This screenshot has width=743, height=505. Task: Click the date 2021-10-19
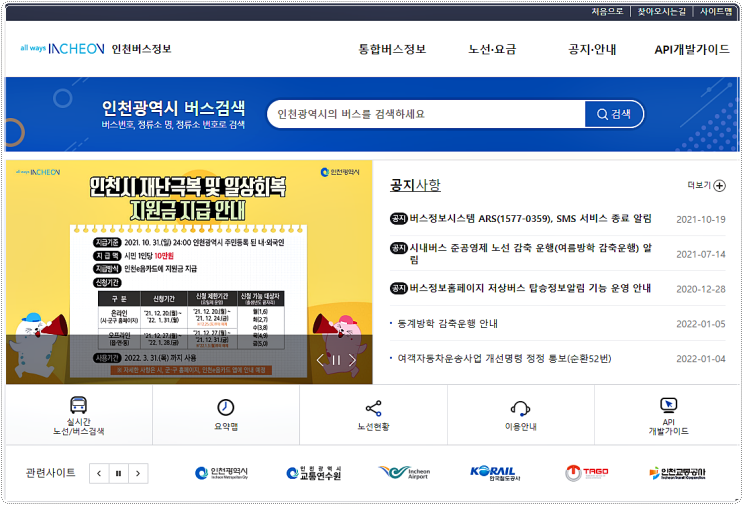click(700, 219)
